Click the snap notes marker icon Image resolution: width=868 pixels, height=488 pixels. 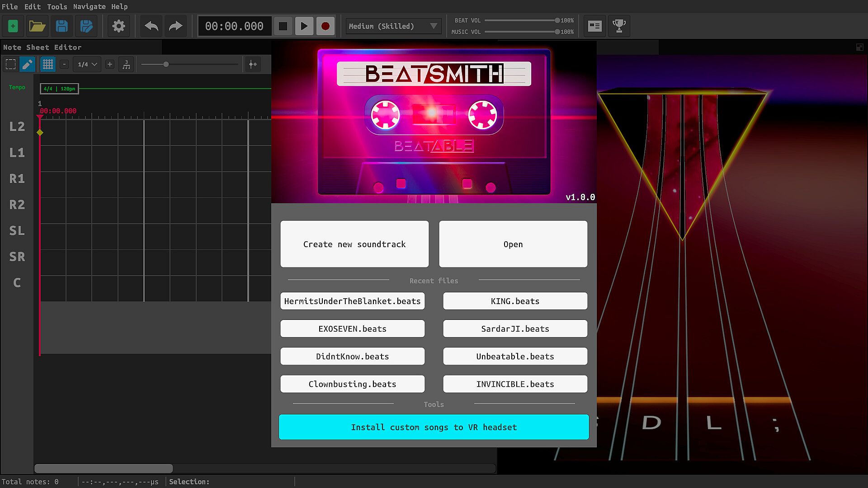pyautogui.click(x=253, y=65)
